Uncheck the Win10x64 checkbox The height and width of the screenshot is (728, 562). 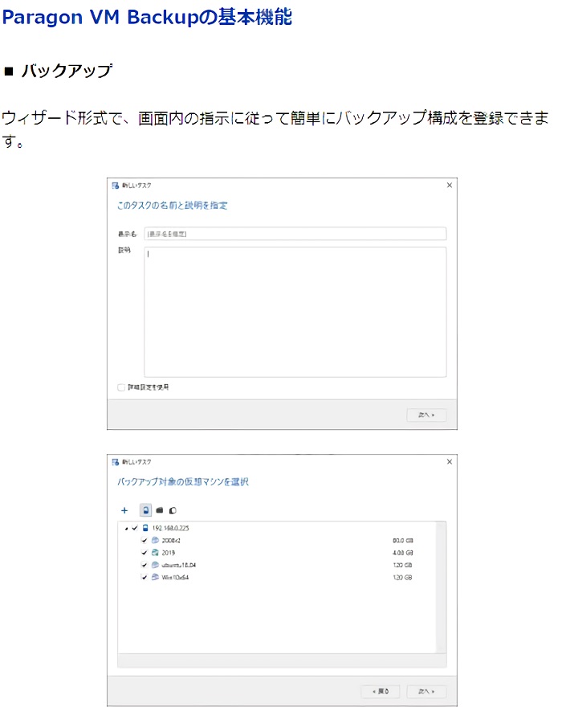[x=145, y=577]
